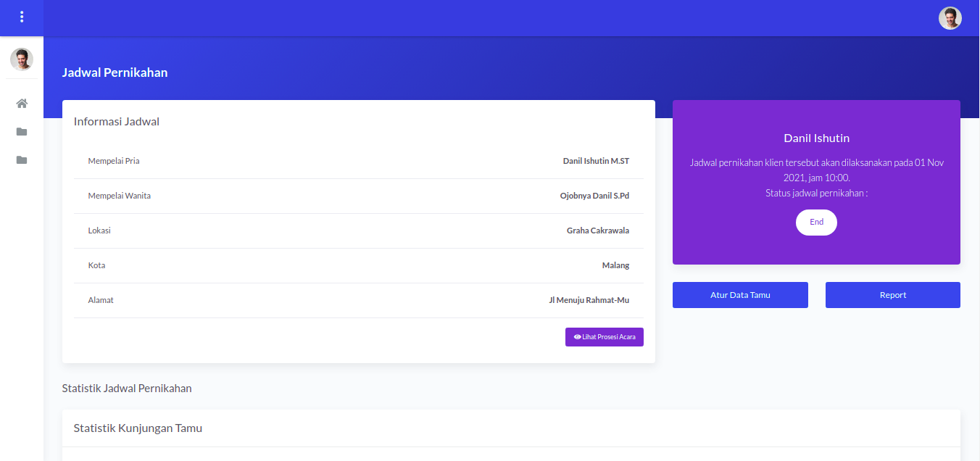Click the sidebar user avatar

[x=22, y=59]
